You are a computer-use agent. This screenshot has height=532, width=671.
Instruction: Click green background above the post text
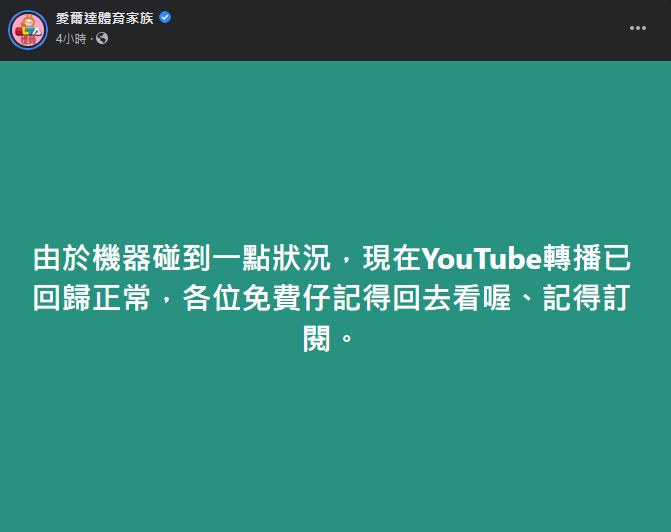coord(335,140)
